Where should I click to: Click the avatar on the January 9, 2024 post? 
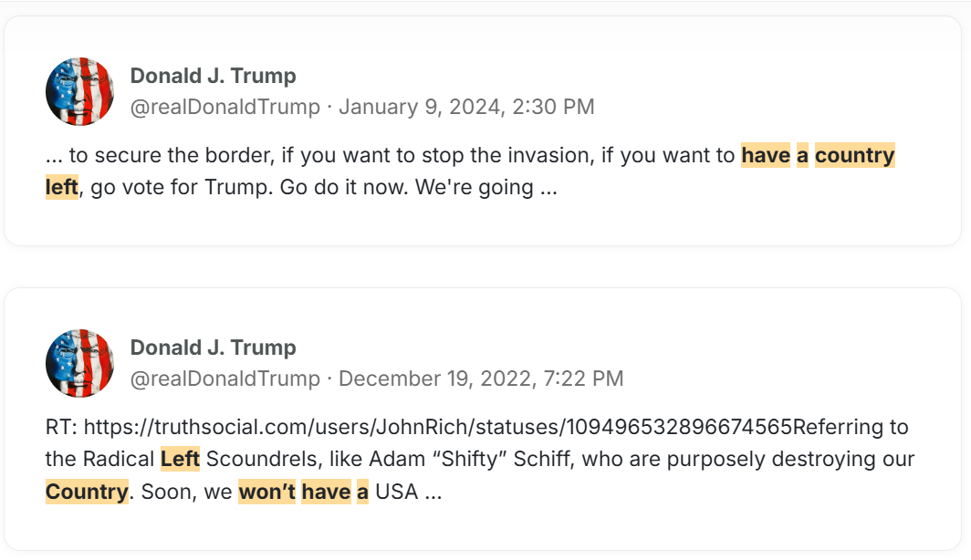point(79,91)
